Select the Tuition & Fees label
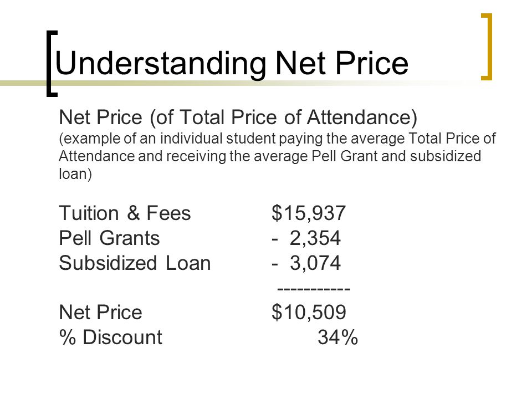Viewport: 532px width, 399px height. [x=125, y=213]
